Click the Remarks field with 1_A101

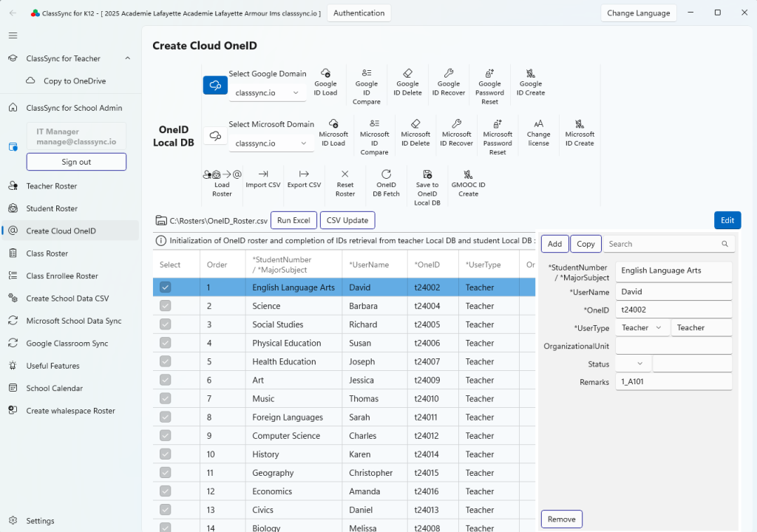[x=674, y=381]
